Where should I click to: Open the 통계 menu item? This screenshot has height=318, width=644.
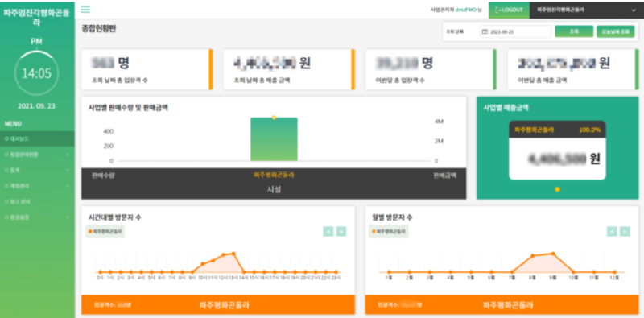point(37,170)
